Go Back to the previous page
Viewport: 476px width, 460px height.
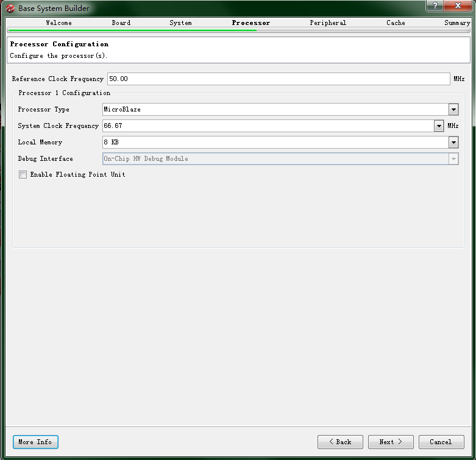pyautogui.click(x=340, y=442)
